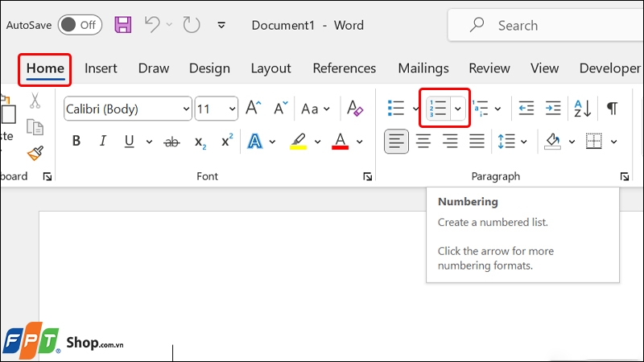The image size is (644, 362).
Task: Click the Numbering list button
Action: coord(438,109)
